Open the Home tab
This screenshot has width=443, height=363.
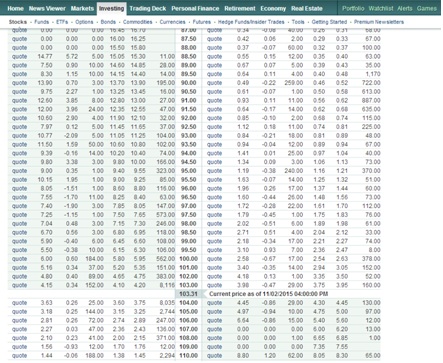(15, 8)
